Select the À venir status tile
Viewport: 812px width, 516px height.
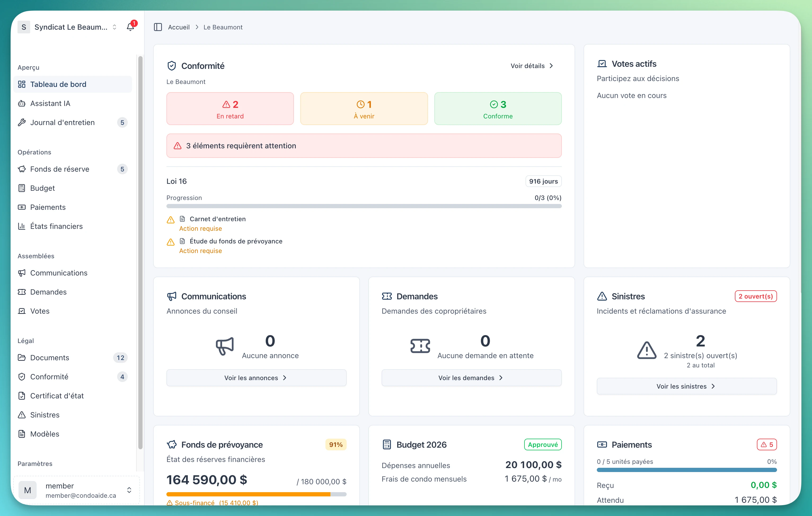(x=364, y=109)
